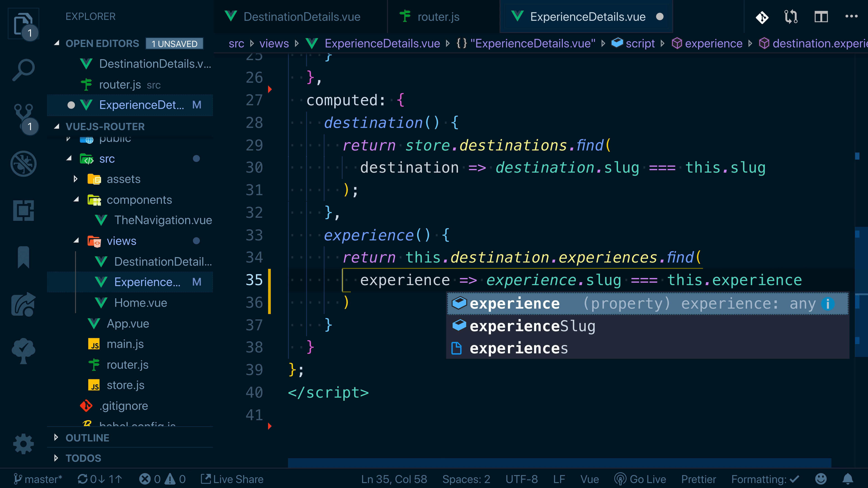Image resolution: width=868 pixels, height=488 pixels.
Task: Click Live Share in status bar
Action: tap(232, 479)
